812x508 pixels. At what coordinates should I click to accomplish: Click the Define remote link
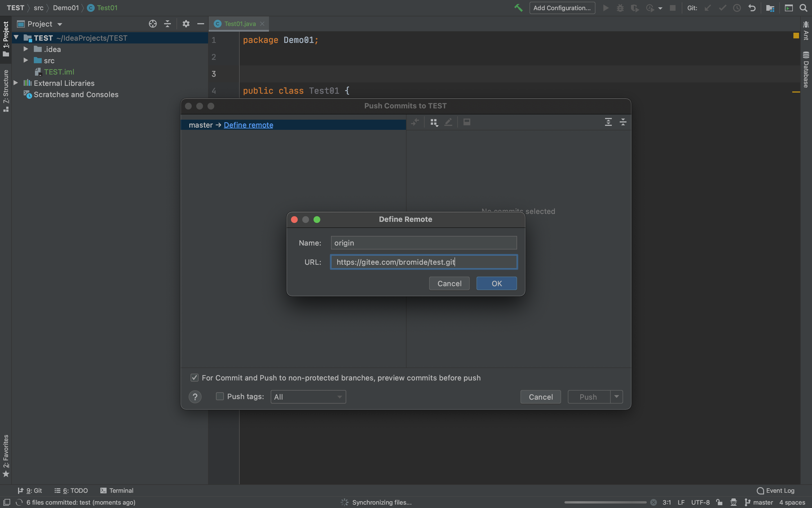point(248,125)
